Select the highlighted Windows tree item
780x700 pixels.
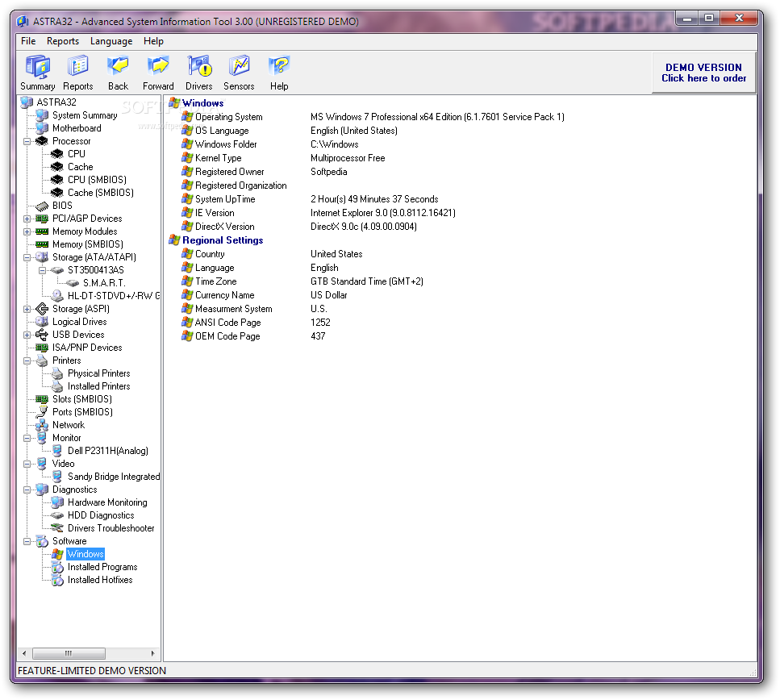(x=86, y=554)
